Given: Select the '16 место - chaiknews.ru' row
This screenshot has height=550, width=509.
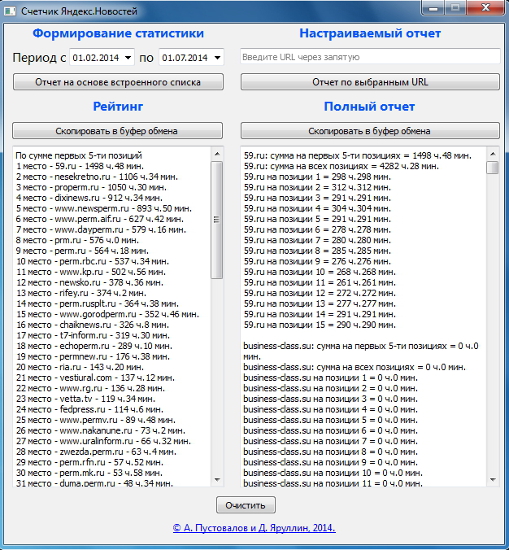Looking at the screenshot, I should point(93,324).
